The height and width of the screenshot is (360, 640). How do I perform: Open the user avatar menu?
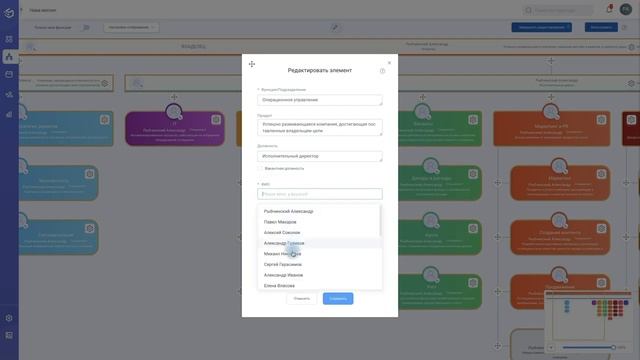click(x=626, y=9)
